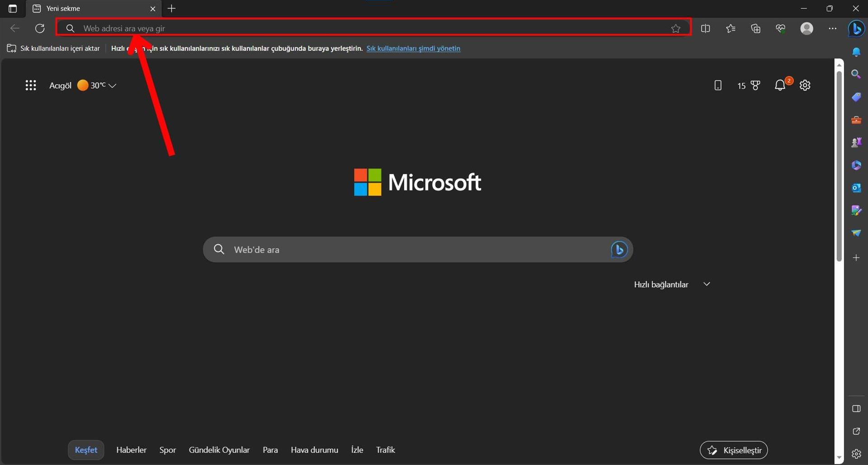Open the Trafik tab
The height and width of the screenshot is (465, 868).
[386, 450]
